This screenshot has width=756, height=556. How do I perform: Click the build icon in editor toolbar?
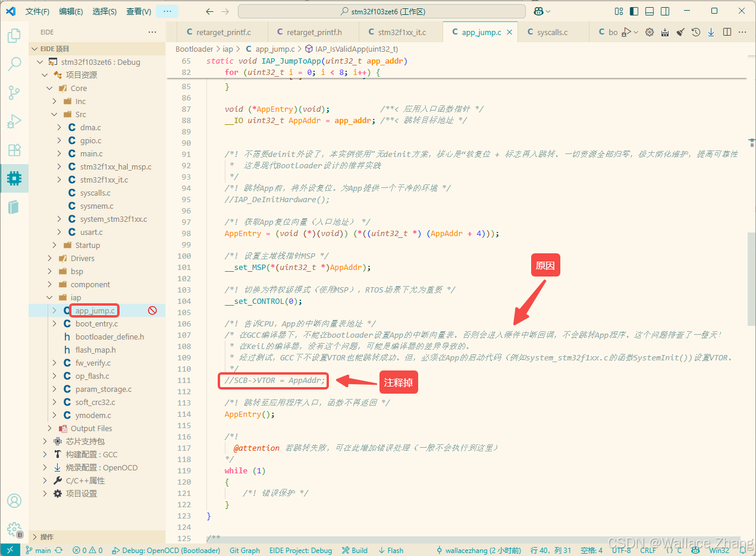pos(665,32)
